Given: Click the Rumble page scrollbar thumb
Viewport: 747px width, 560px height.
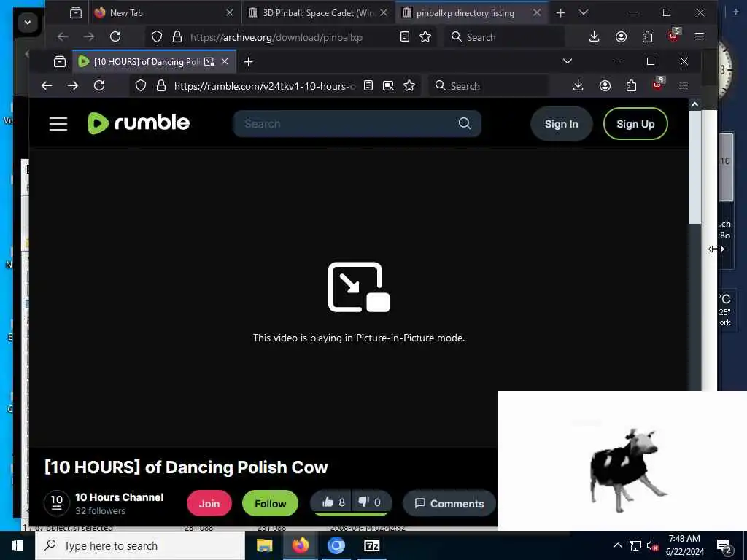Looking at the screenshot, I should click(x=694, y=167).
